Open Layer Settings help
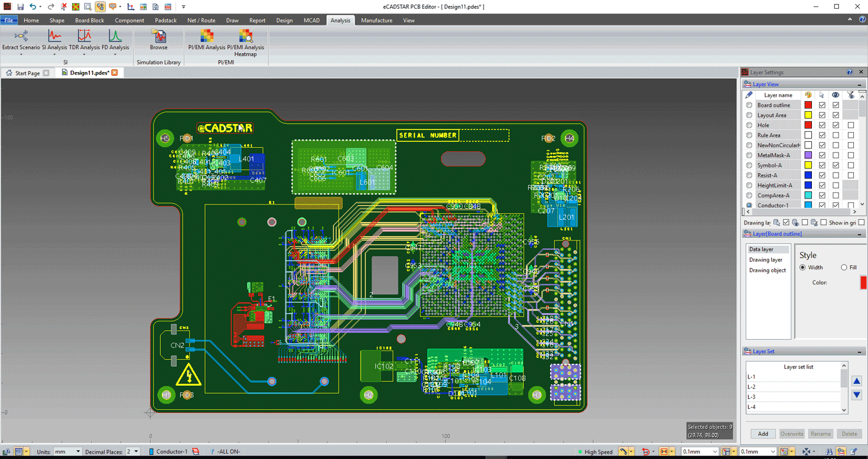Screen dimensions: 868x459 (x=850, y=72)
